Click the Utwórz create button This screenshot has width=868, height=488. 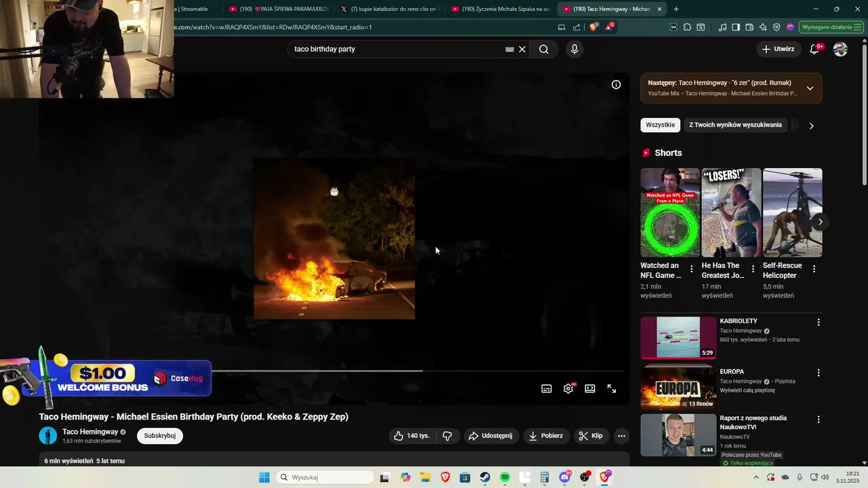point(778,49)
